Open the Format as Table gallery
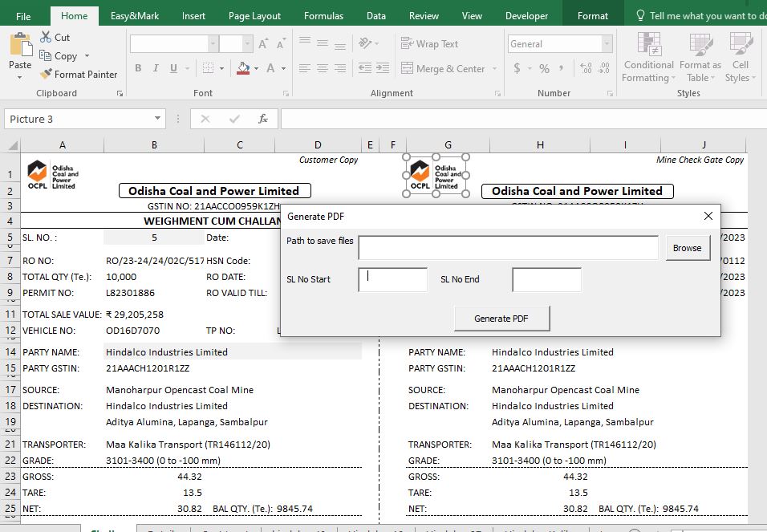 [x=700, y=45]
